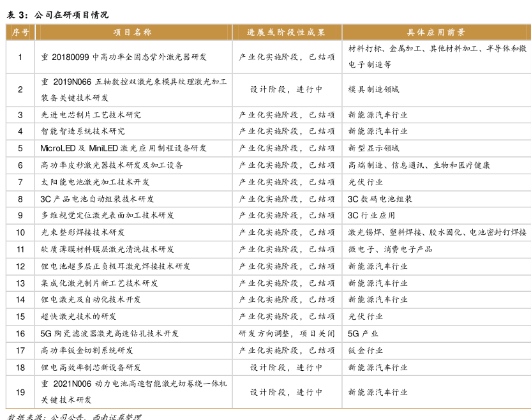Click the '3C 行业应用' cell
This screenshot has height=420, width=531.
(371, 215)
